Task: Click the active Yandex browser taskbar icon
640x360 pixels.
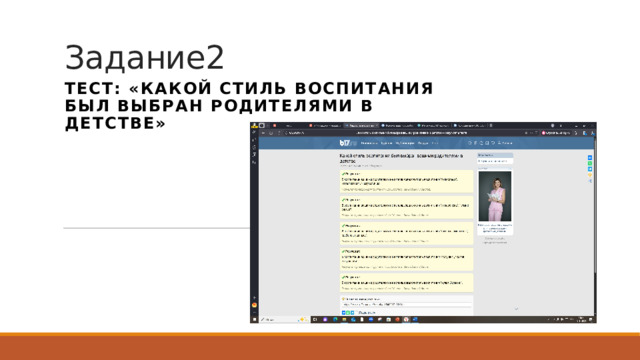Action: (x=406, y=320)
